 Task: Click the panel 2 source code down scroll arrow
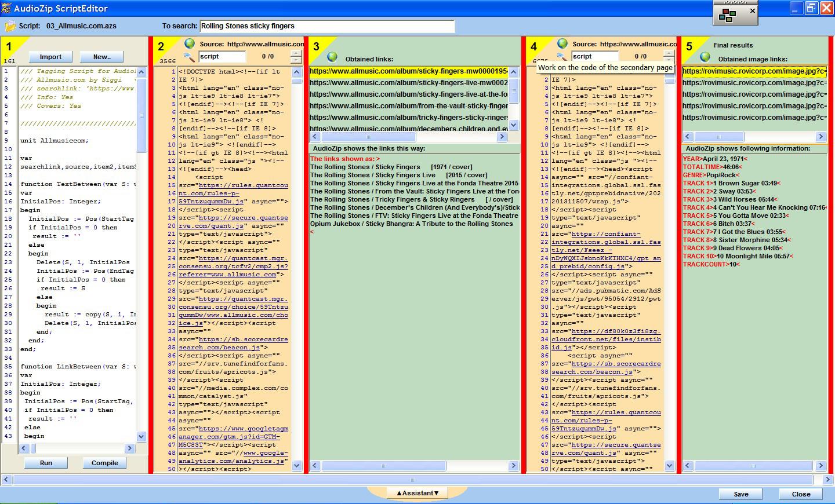(x=297, y=465)
